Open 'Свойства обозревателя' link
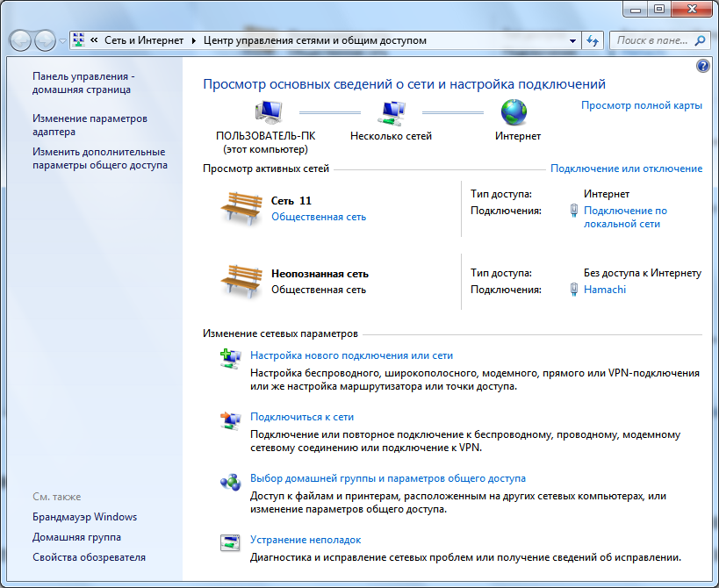Viewport: 719px width, 588px height. (x=89, y=556)
